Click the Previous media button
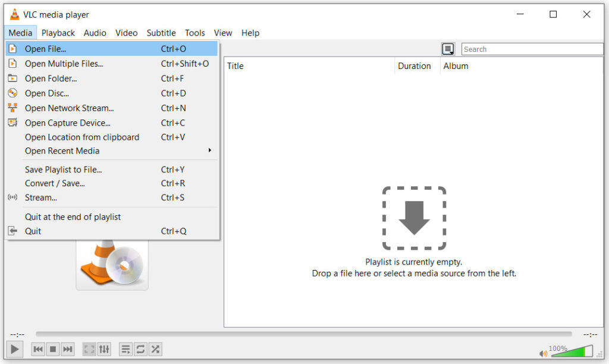 [38, 349]
